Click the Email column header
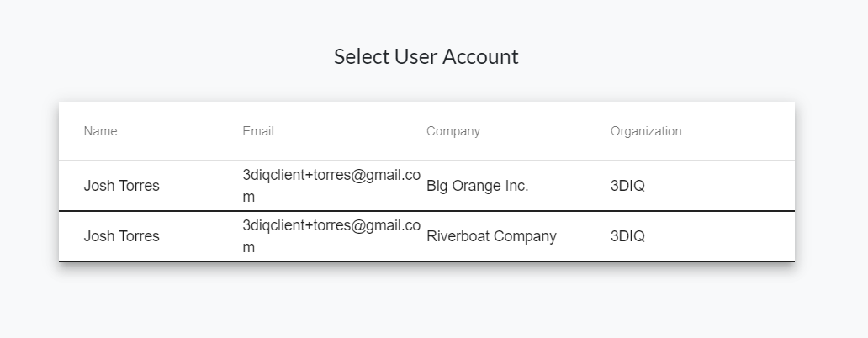This screenshot has width=868, height=338. tap(258, 131)
